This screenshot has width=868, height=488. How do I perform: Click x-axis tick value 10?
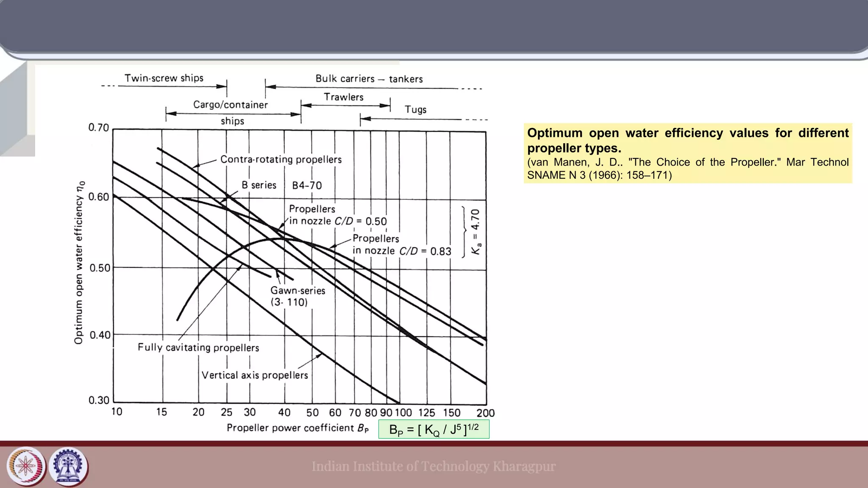tap(117, 412)
